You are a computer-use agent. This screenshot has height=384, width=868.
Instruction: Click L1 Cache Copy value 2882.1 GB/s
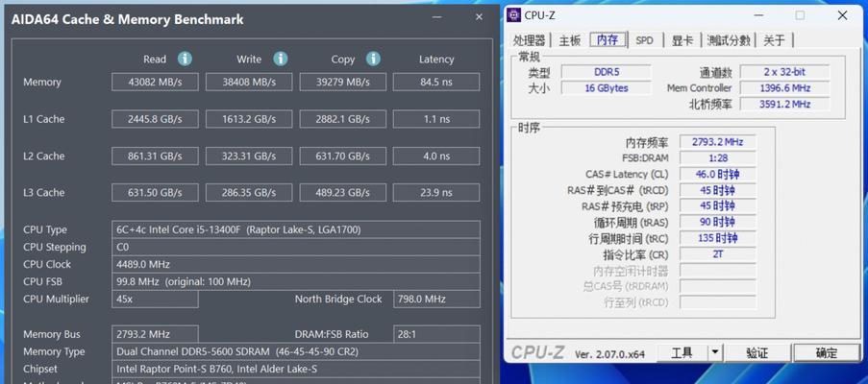pyautogui.click(x=342, y=119)
